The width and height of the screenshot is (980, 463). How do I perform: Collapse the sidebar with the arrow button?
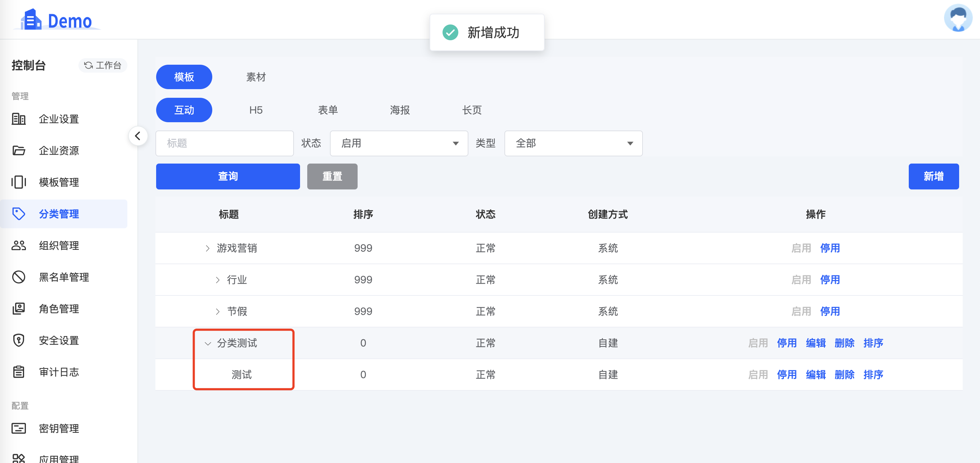[138, 136]
